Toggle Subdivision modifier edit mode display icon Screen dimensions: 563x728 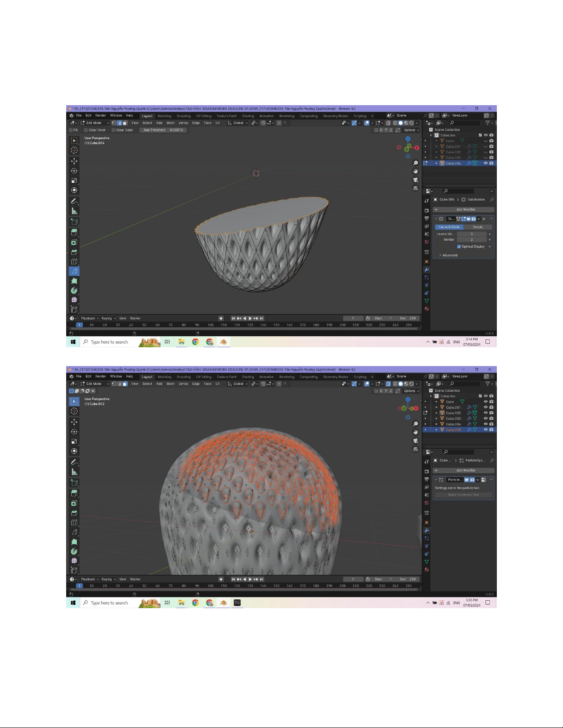coord(463,219)
